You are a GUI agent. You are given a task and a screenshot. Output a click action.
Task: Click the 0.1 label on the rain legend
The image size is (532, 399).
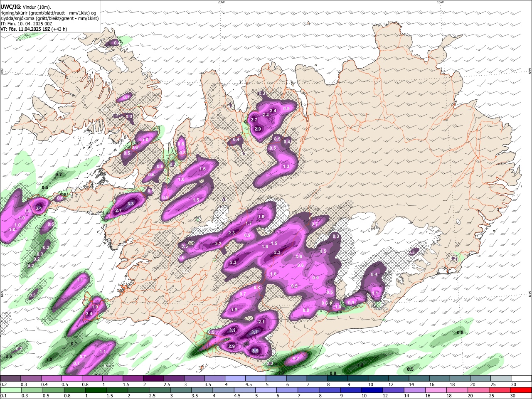pyautogui.click(x=3, y=396)
